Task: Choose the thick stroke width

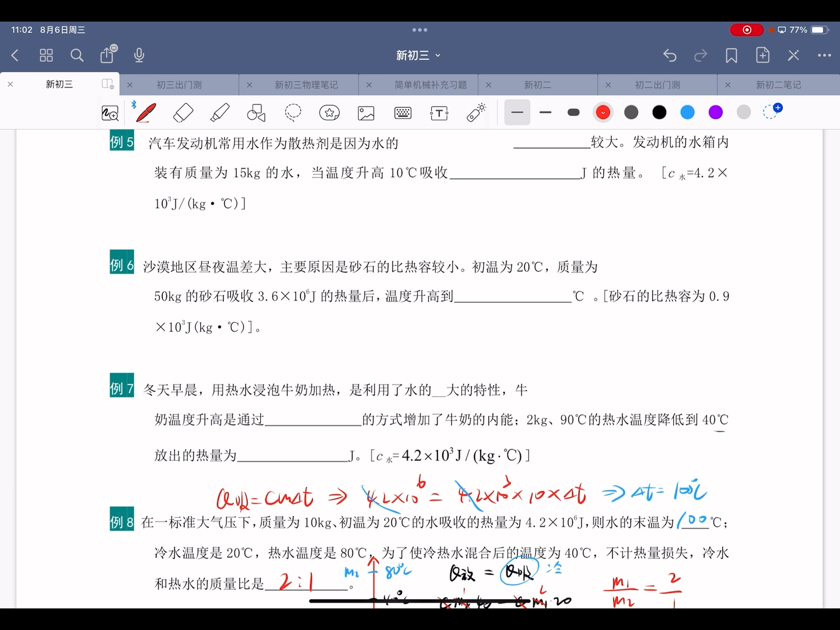Action: click(573, 113)
